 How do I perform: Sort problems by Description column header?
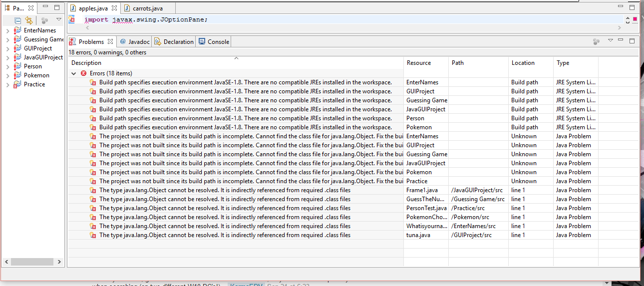tap(236, 63)
